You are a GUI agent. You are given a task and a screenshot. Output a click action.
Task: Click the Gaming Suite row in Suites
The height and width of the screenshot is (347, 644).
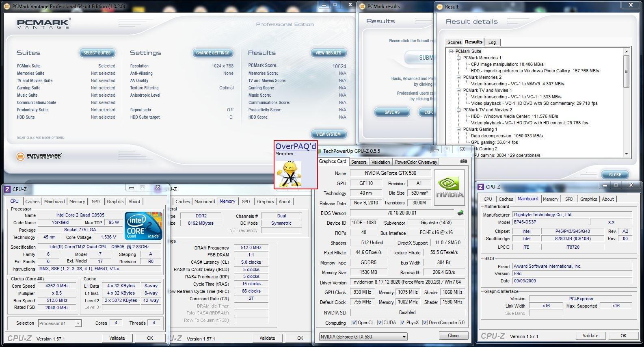click(66, 88)
